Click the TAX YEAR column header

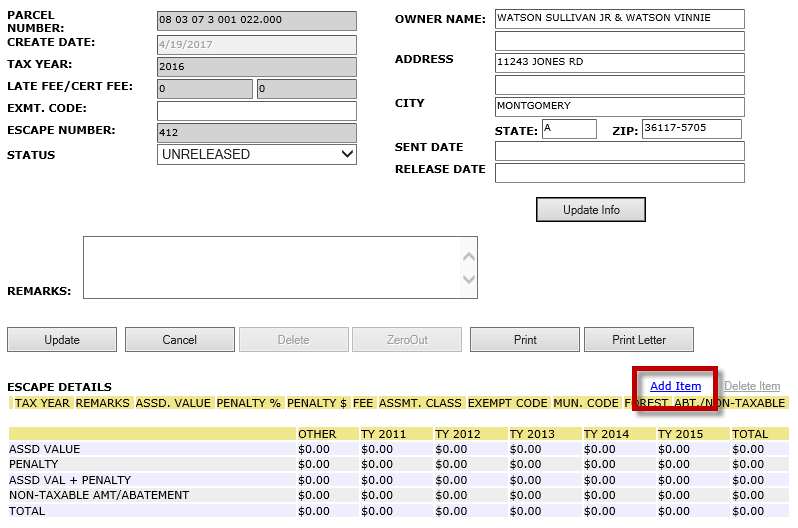[42, 403]
